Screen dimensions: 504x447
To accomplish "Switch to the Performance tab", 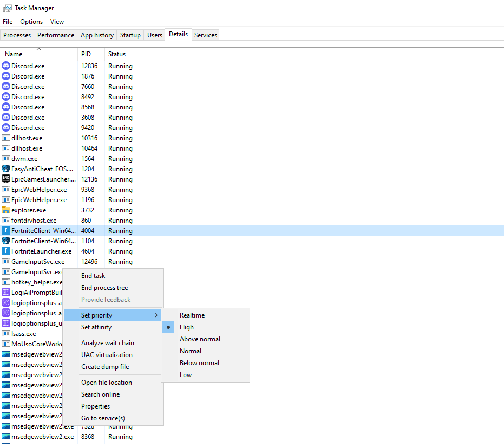I will coord(56,35).
